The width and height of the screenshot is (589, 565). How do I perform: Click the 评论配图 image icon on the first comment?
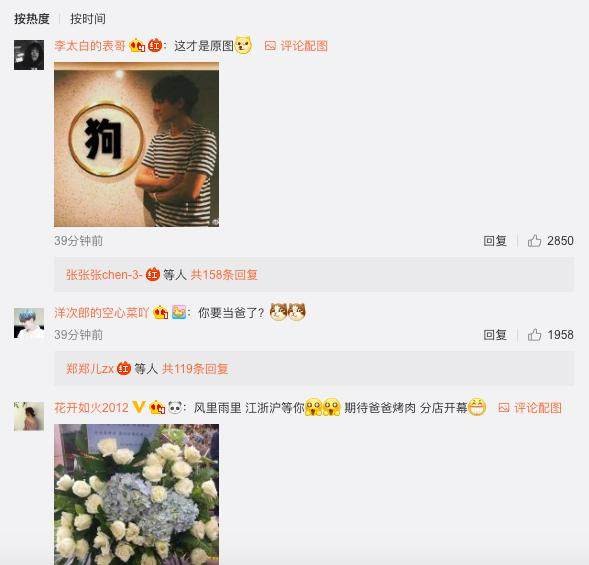point(270,46)
